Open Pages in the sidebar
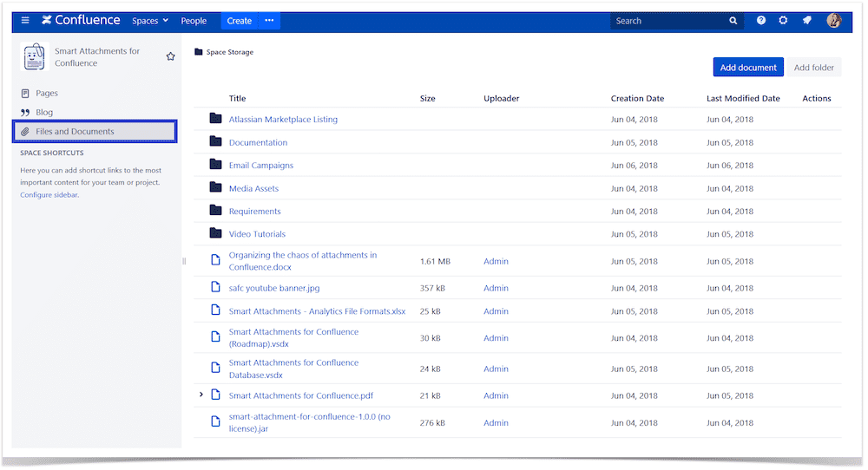Image resolution: width=868 pixels, height=470 pixels. 47,94
